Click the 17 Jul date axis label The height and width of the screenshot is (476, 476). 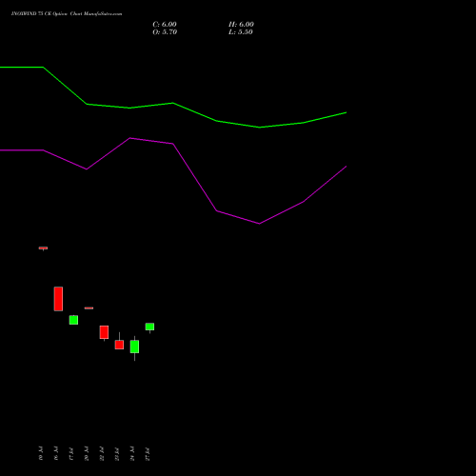[71, 454]
